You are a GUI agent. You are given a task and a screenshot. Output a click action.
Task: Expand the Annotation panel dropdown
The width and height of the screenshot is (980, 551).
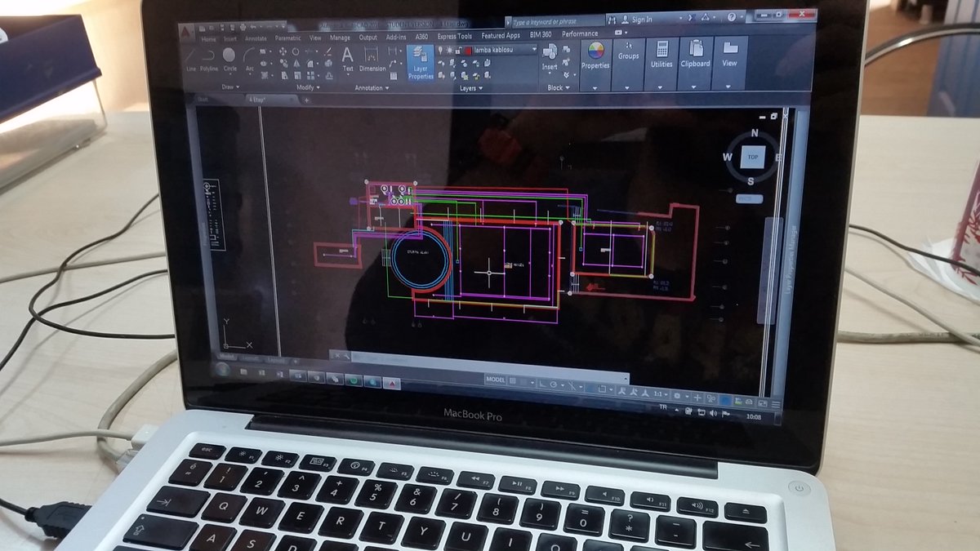(373, 88)
